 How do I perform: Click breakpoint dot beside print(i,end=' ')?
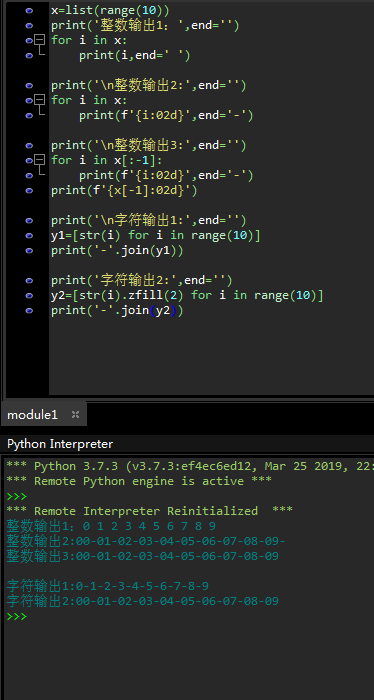[29, 55]
